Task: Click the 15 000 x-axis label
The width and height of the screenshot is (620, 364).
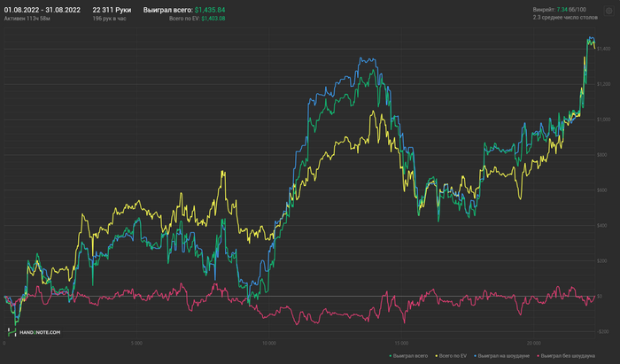Action: point(401,343)
